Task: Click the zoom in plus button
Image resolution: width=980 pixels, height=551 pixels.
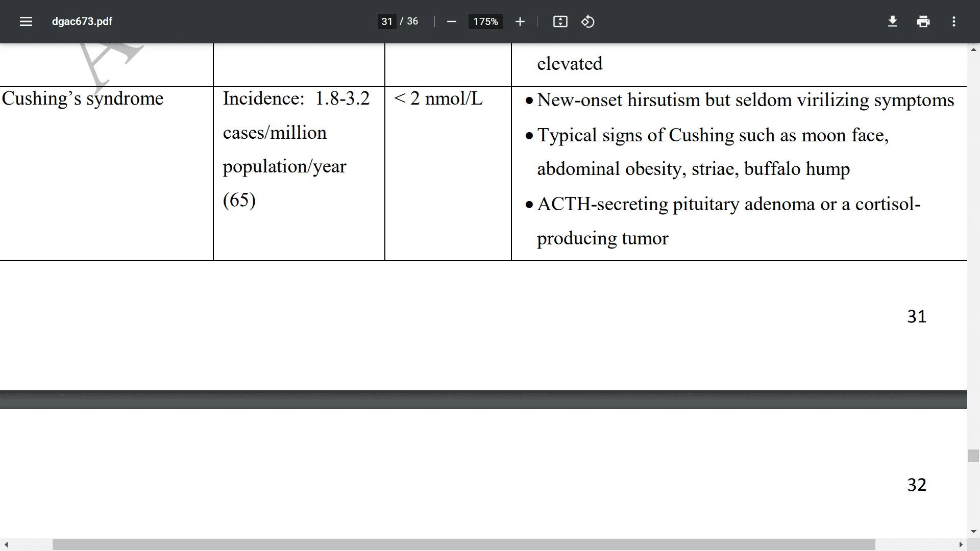Action: pos(520,21)
